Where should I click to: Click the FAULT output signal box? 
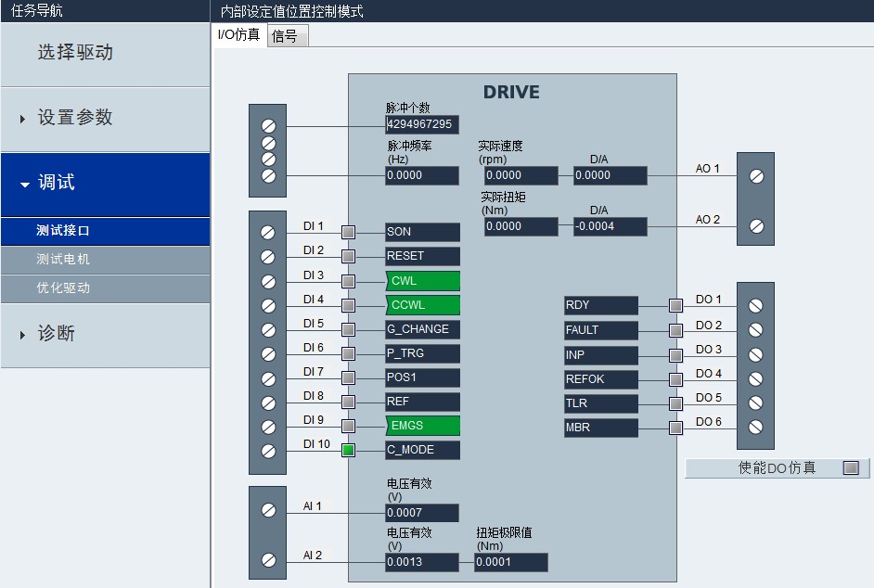click(x=601, y=330)
